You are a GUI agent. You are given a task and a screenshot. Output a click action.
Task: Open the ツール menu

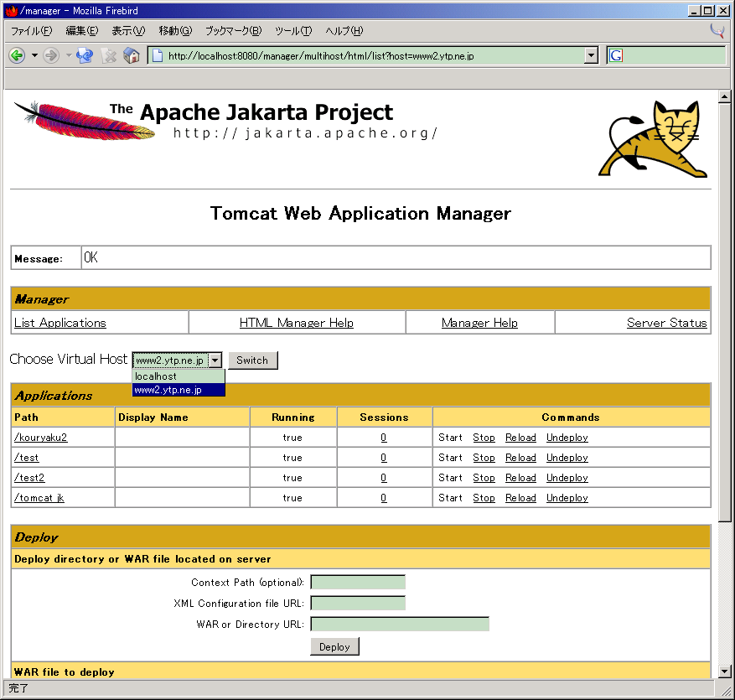[x=292, y=31]
